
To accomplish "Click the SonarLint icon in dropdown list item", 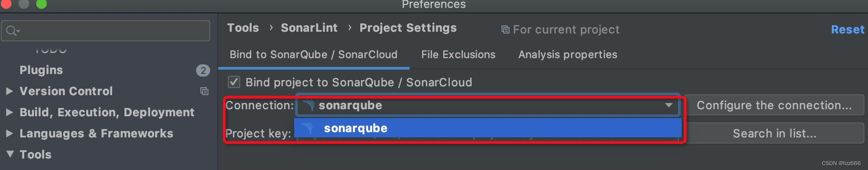I will pos(307,128).
